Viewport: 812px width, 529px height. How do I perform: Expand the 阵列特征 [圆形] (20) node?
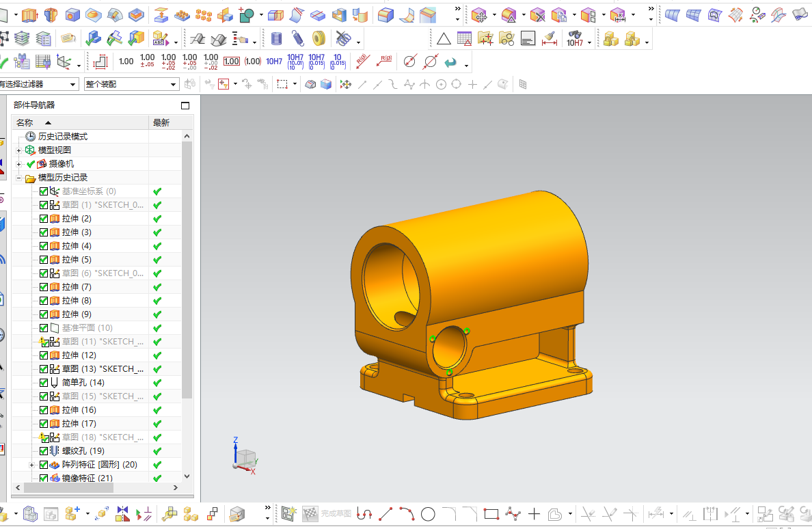[31, 465]
